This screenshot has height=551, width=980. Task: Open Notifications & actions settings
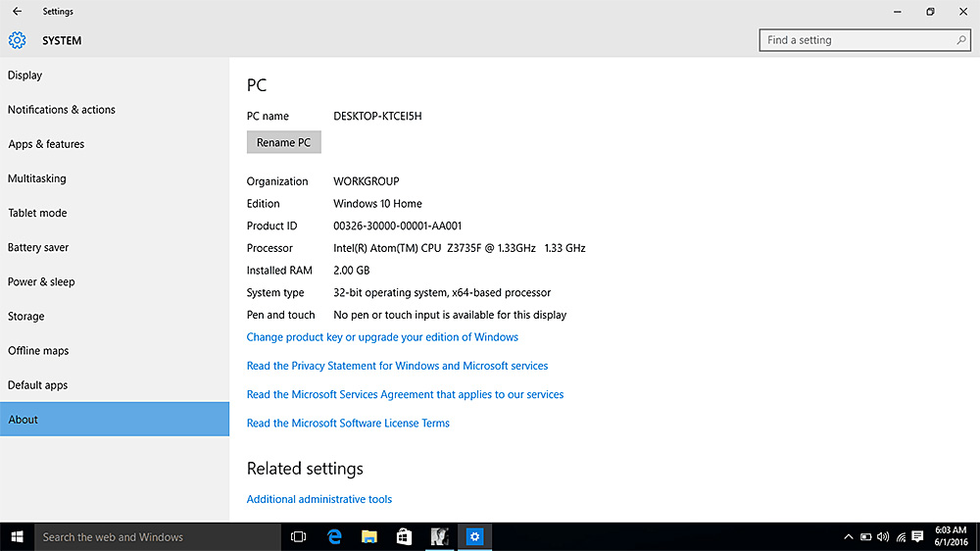(x=115, y=110)
